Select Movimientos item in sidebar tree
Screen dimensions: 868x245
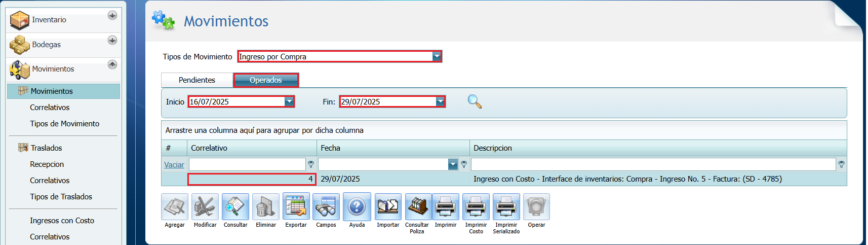(x=63, y=91)
